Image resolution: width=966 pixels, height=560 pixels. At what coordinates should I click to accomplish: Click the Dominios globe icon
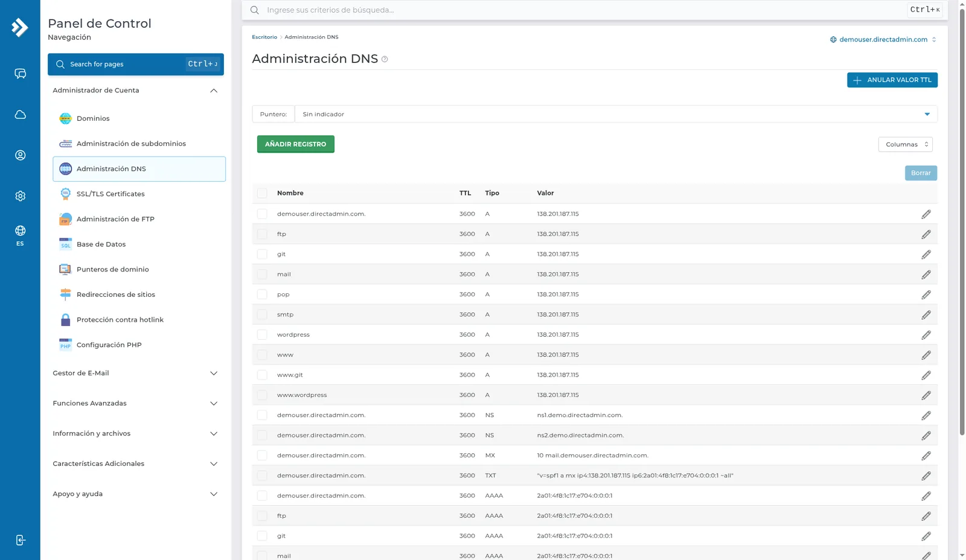point(65,118)
